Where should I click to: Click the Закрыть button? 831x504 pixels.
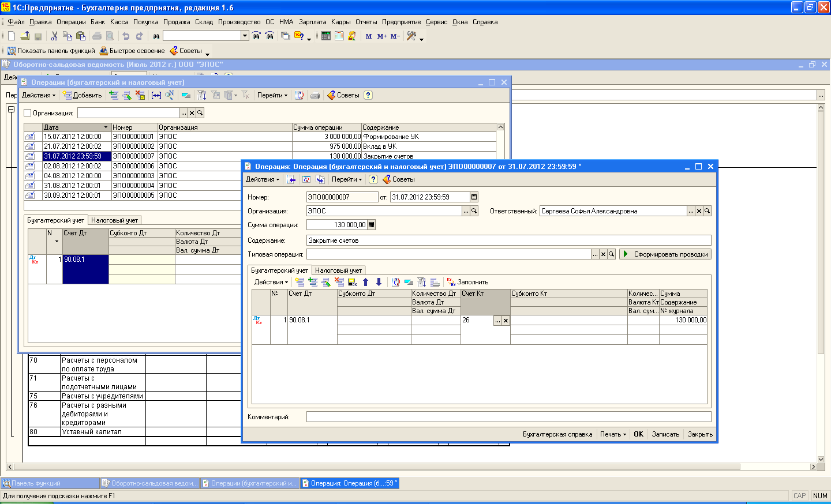(x=700, y=434)
